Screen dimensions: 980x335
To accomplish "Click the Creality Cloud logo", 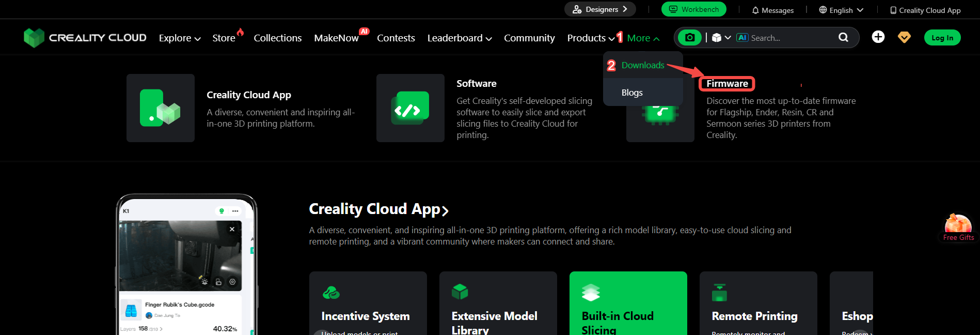I will (x=85, y=38).
